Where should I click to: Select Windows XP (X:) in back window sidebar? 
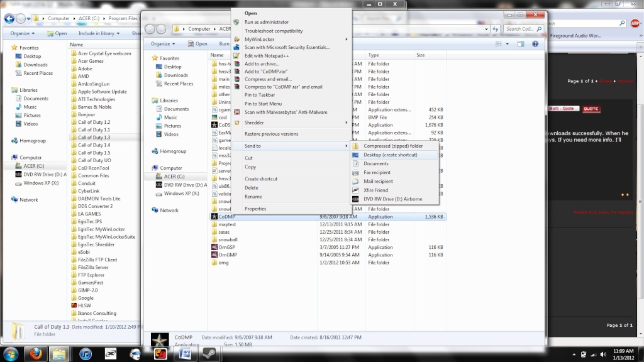pyautogui.click(x=41, y=183)
